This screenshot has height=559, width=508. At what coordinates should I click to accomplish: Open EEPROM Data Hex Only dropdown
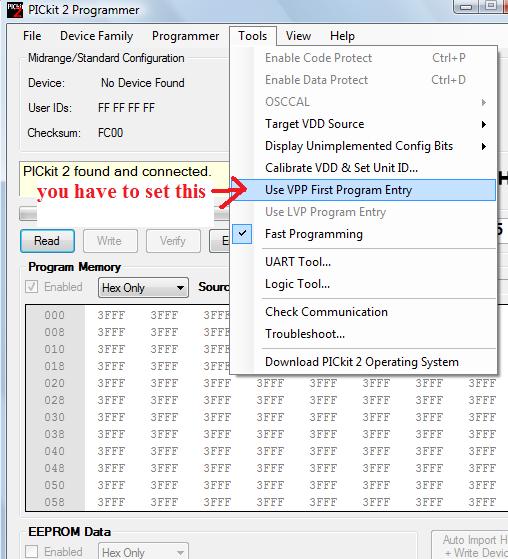(x=143, y=552)
